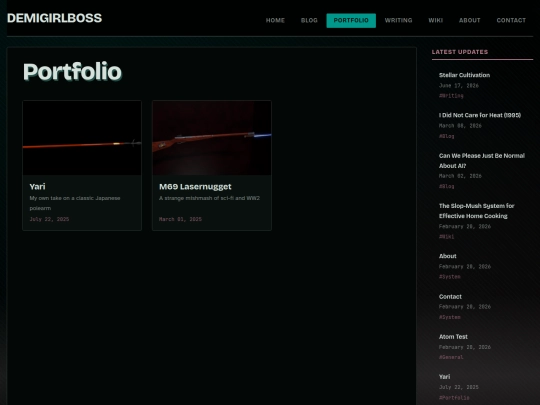Open the About entry in Latest Updates
The image size is (540, 405).
[x=447, y=256]
